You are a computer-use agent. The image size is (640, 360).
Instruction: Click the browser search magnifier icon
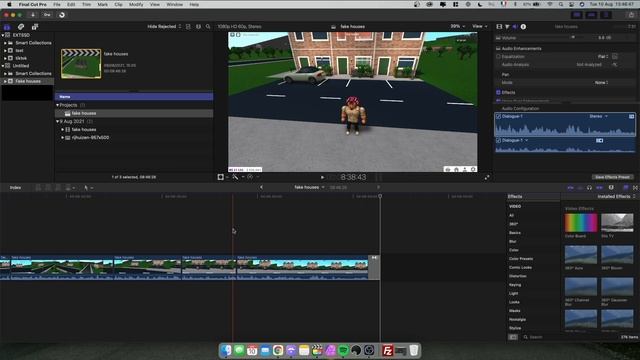tap(208, 27)
